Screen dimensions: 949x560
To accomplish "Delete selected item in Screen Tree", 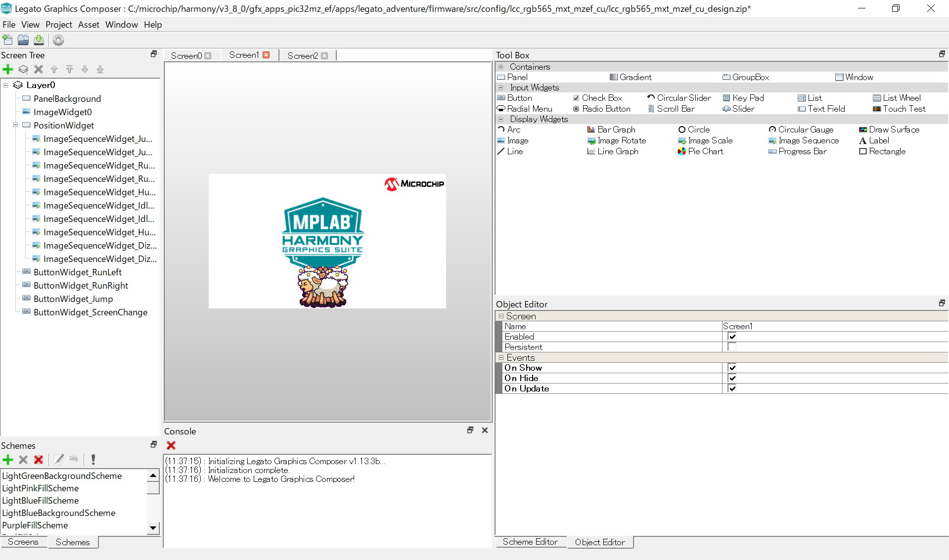I will [39, 69].
